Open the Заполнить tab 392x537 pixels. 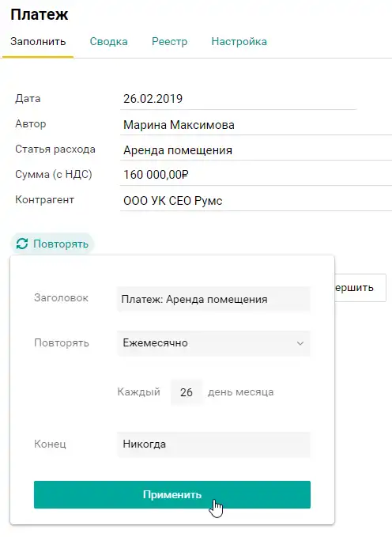[x=38, y=41]
